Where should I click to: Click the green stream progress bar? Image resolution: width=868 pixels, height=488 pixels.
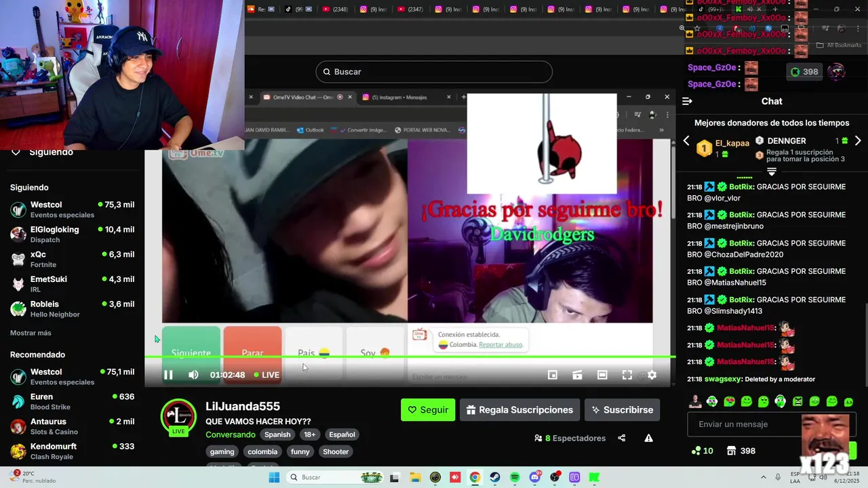click(x=410, y=357)
